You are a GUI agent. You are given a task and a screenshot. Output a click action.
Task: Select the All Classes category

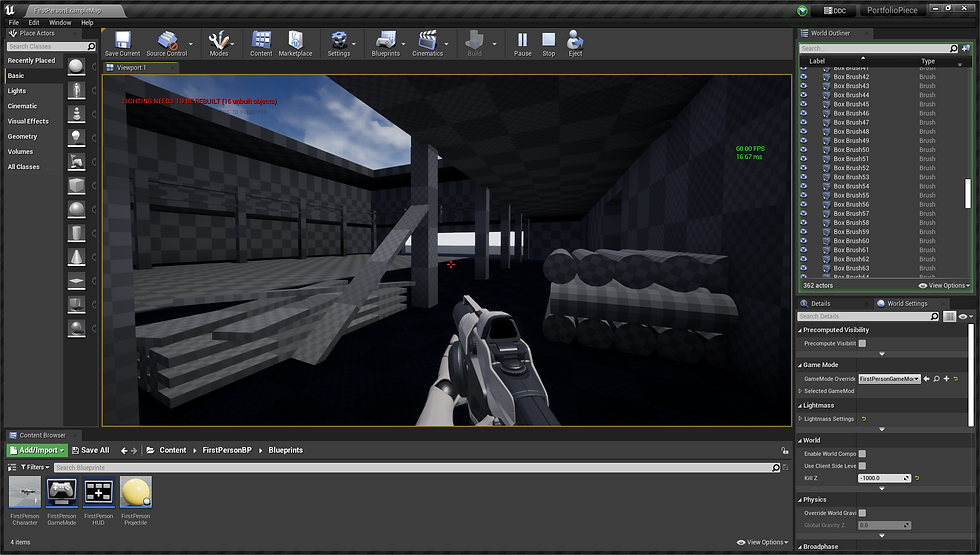(23, 167)
